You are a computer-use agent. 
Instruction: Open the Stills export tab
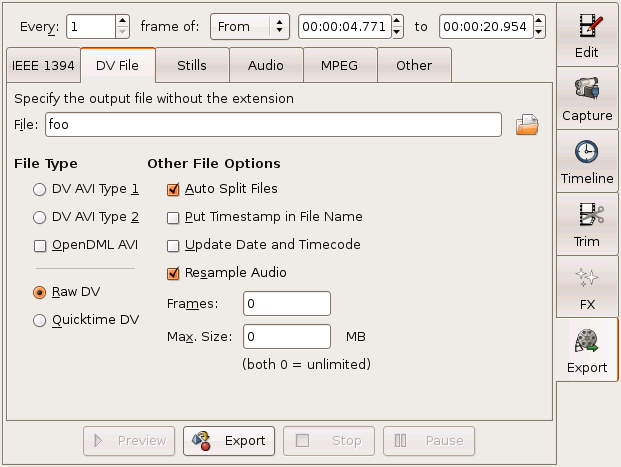click(x=192, y=66)
